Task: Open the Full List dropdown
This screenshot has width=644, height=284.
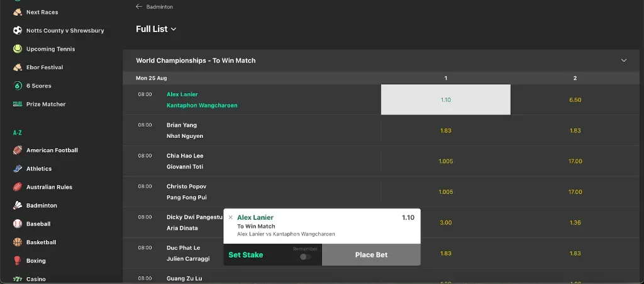Action: 156,29
